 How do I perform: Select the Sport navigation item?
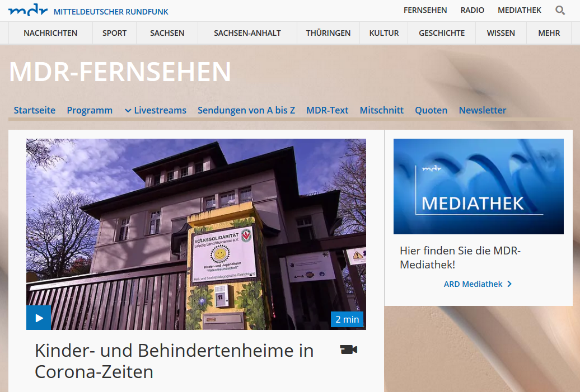114,33
